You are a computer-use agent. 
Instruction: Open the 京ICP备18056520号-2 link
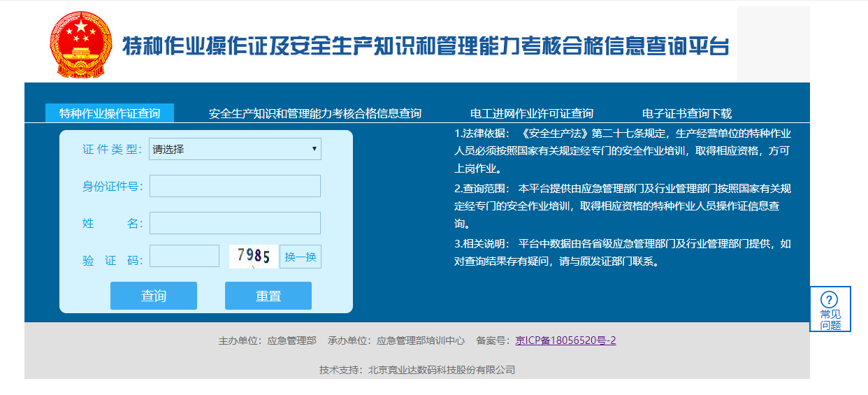point(565,340)
